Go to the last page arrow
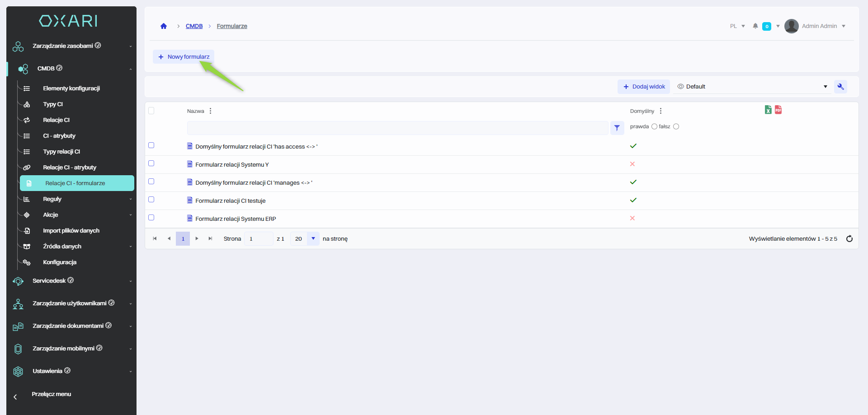 [210, 239]
